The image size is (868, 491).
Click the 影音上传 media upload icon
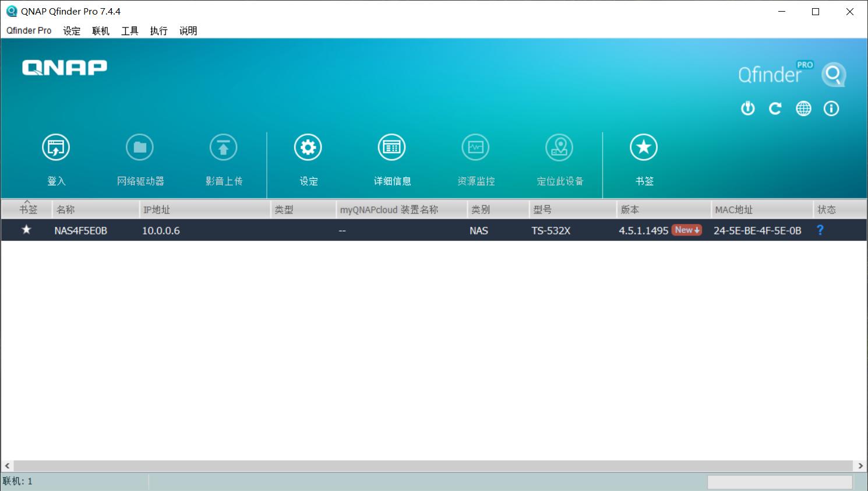[223, 147]
